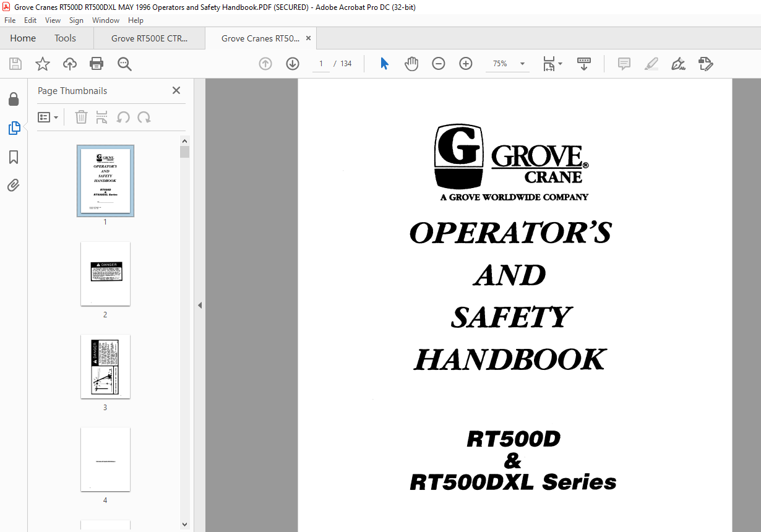Click the thumbnails scrollbar up arrow

click(x=184, y=141)
